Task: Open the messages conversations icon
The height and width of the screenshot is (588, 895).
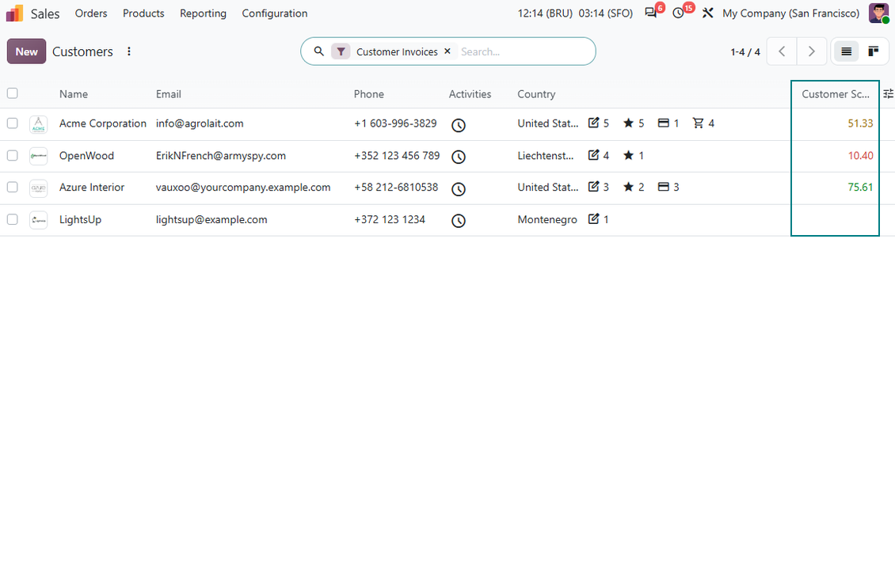Action: click(x=651, y=13)
